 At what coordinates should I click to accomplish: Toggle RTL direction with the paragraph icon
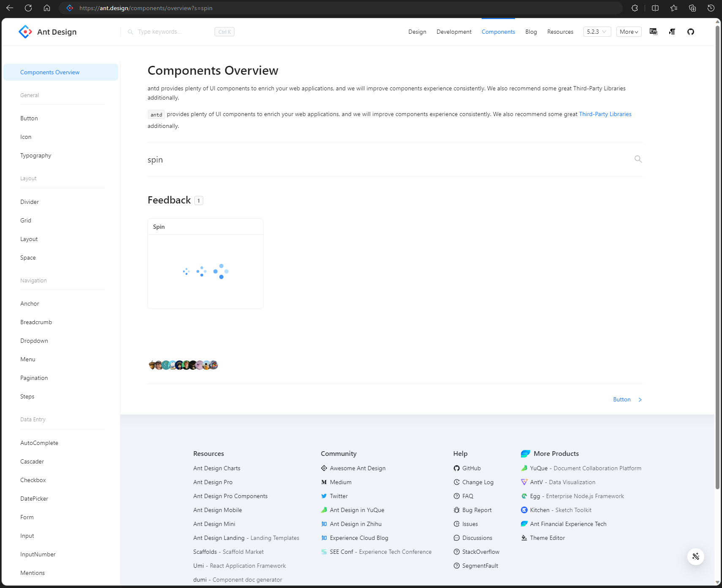pyautogui.click(x=672, y=32)
